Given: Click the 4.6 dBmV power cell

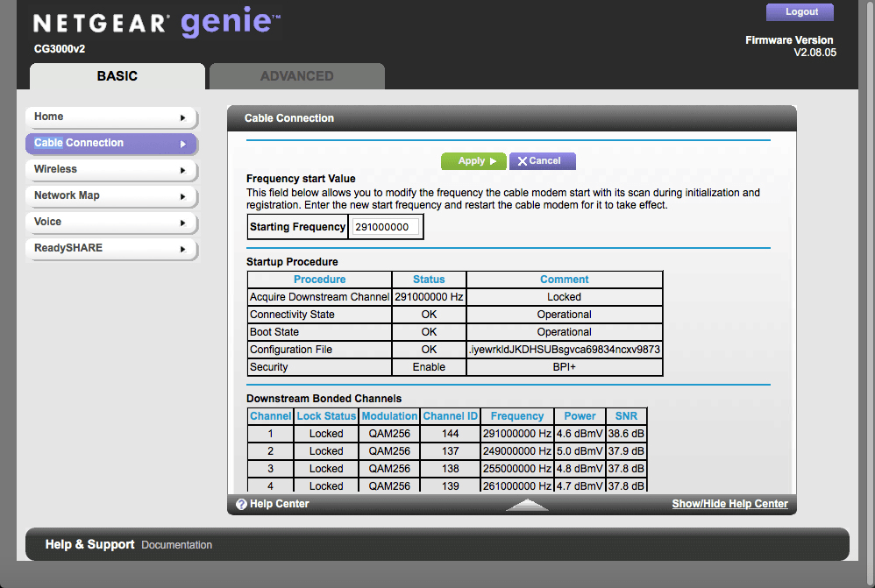Looking at the screenshot, I should (x=580, y=434).
